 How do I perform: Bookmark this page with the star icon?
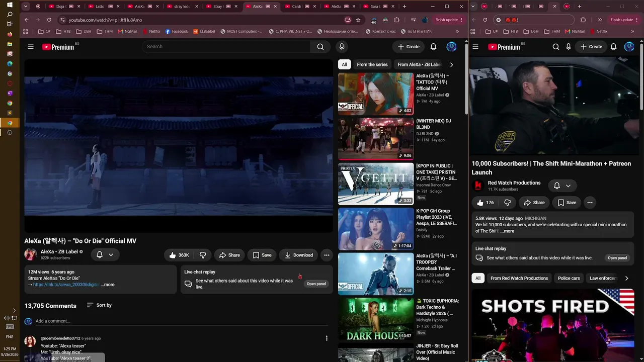(358, 20)
